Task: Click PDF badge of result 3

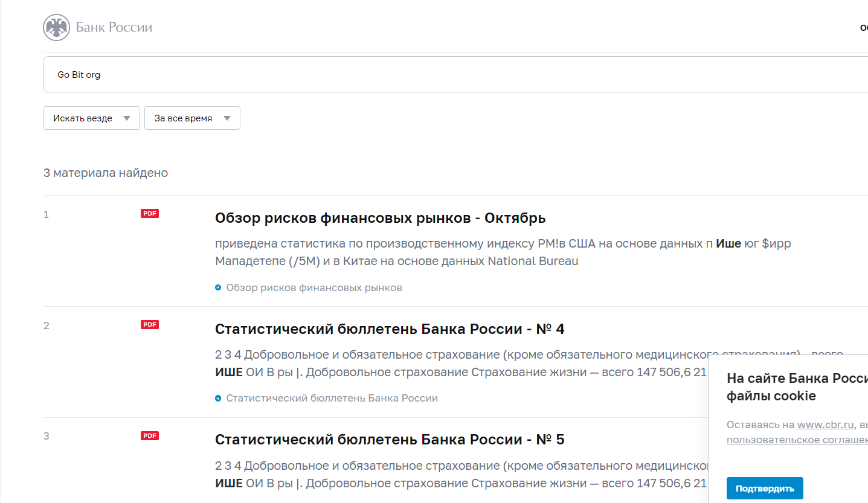Action: (x=150, y=435)
